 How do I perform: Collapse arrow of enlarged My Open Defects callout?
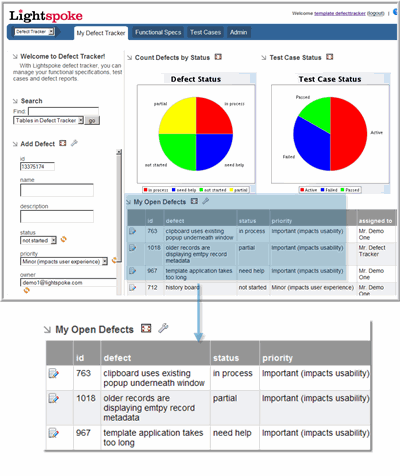(x=47, y=330)
